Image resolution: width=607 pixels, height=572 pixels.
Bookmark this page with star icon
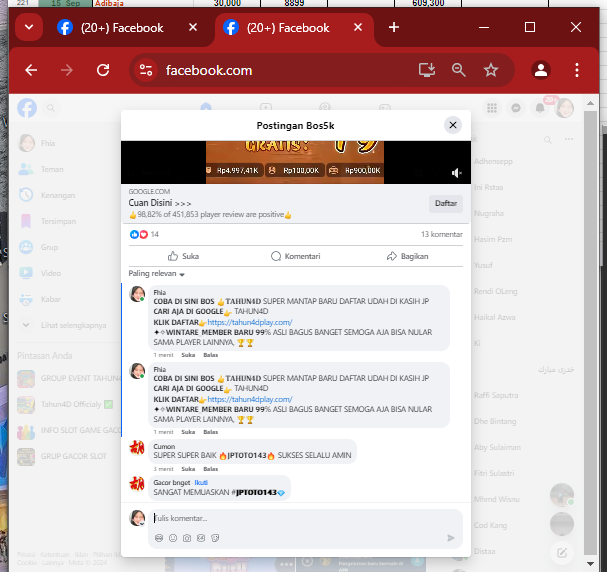491,70
